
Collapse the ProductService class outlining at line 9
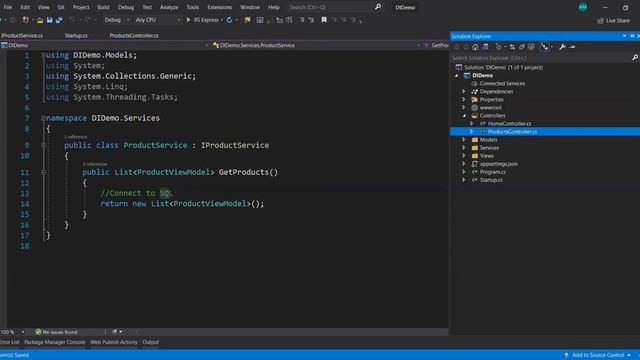43,145
